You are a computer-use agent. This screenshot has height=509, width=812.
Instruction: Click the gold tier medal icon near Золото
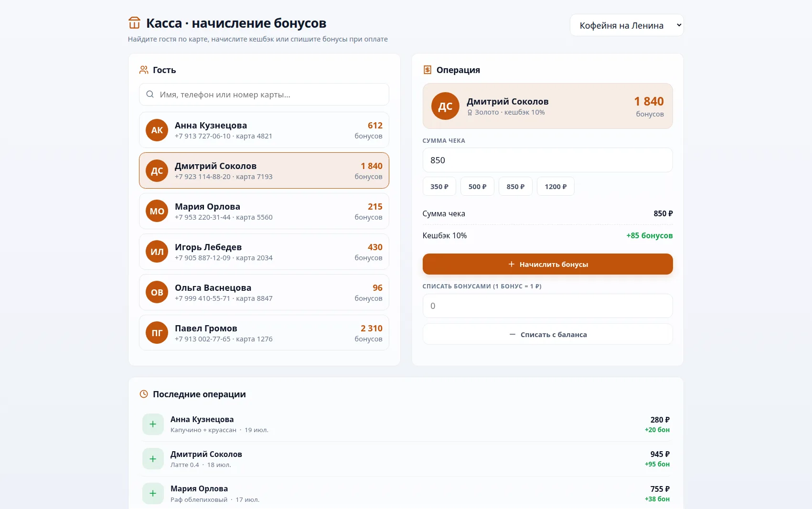[x=470, y=113]
